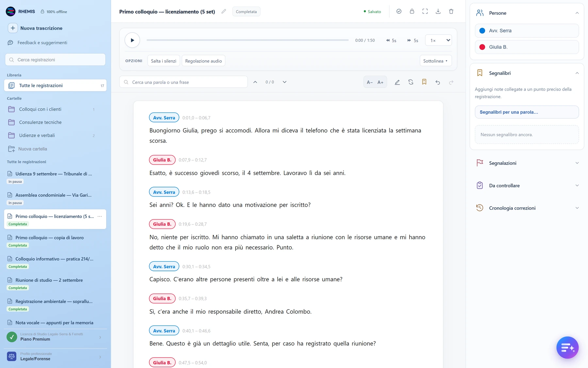Go to next search result
The height and width of the screenshot is (368, 588).
tap(285, 82)
